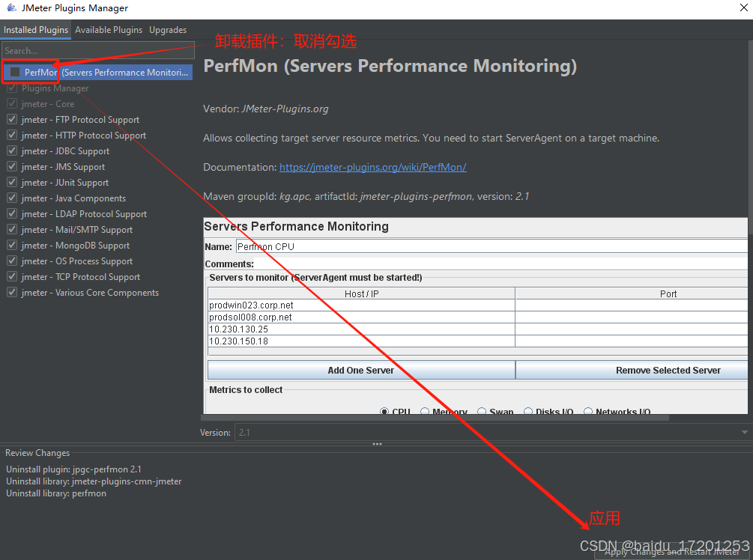Open the Upgrades tab
The image size is (753, 560).
pos(168,30)
